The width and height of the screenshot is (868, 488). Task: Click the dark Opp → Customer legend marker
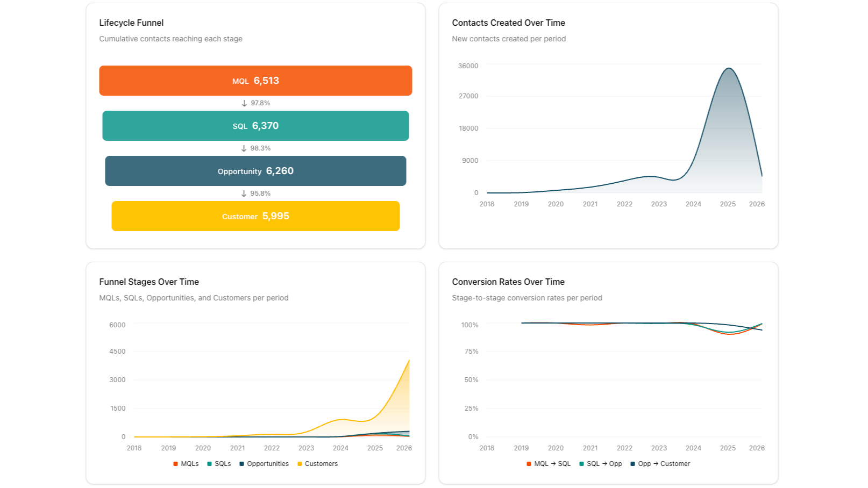point(633,464)
